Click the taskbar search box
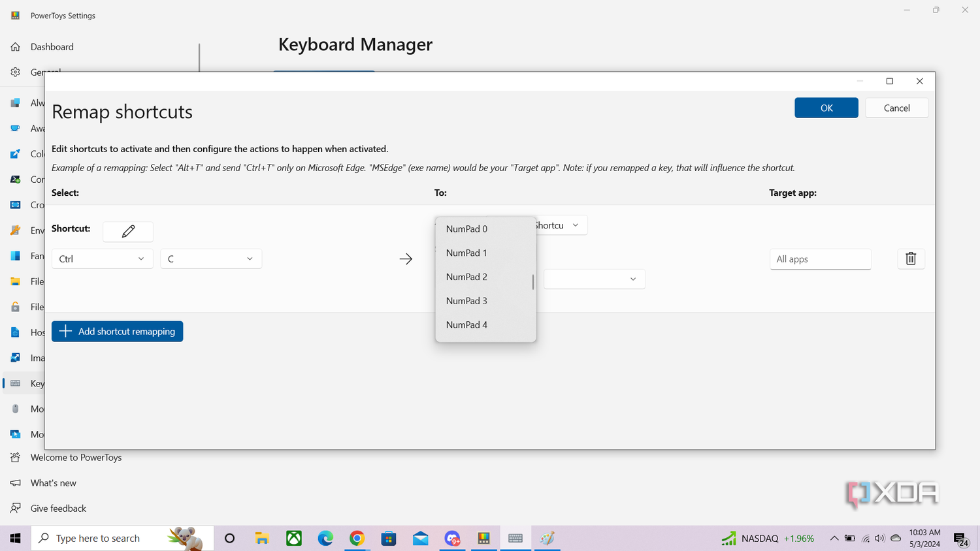This screenshot has width=980, height=551. coord(122,538)
